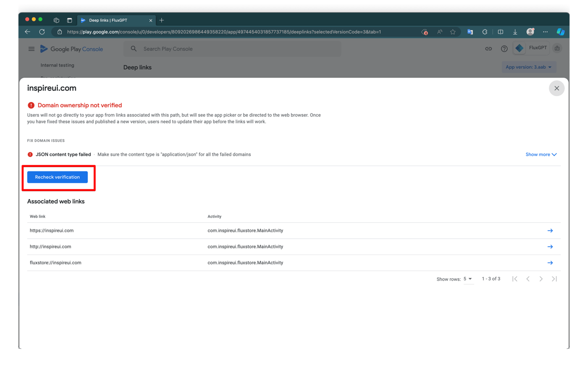The image size is (588, 373).
Task: Click the browser address bar URL
Action: 224,32
